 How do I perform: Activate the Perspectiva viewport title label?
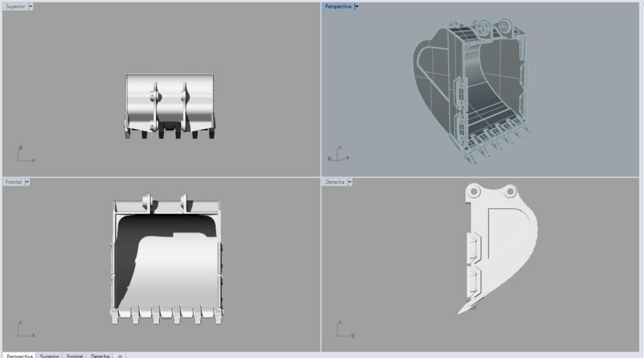(338, 6)
